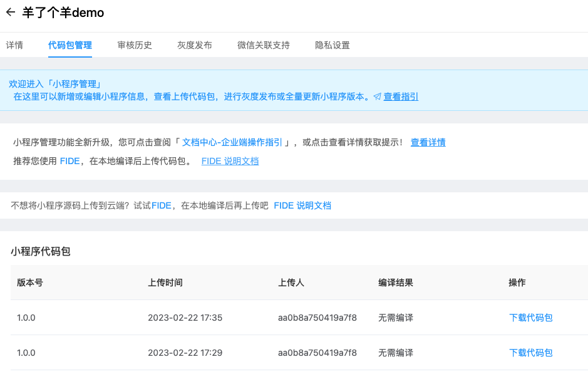Switch to the 隐私设置 tab

(333, 45)
